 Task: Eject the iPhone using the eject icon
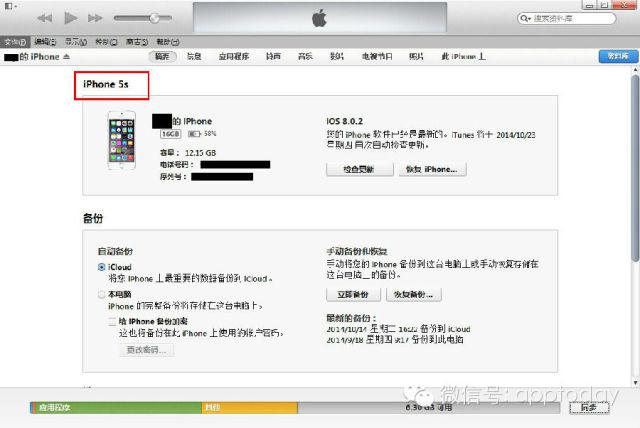pos(67,57)
